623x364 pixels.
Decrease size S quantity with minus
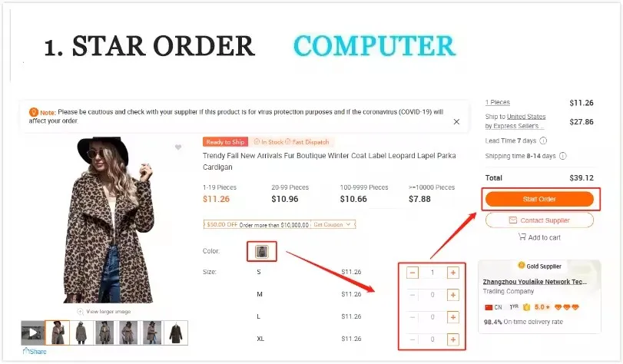413,273
